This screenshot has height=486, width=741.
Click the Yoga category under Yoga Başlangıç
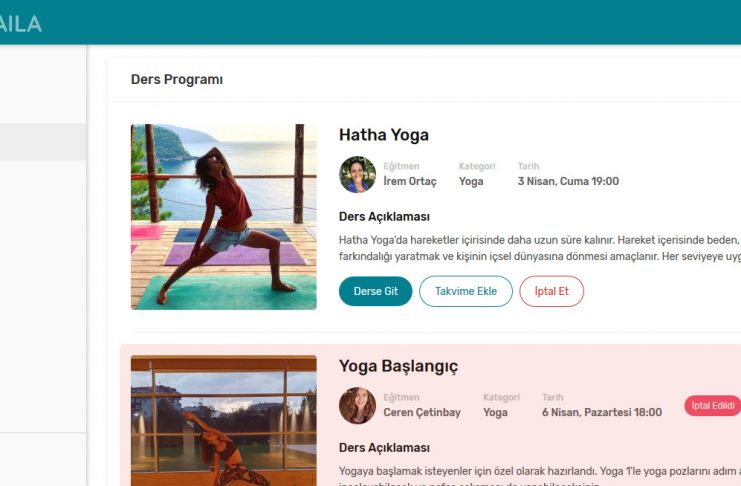(x=495, y=412)
